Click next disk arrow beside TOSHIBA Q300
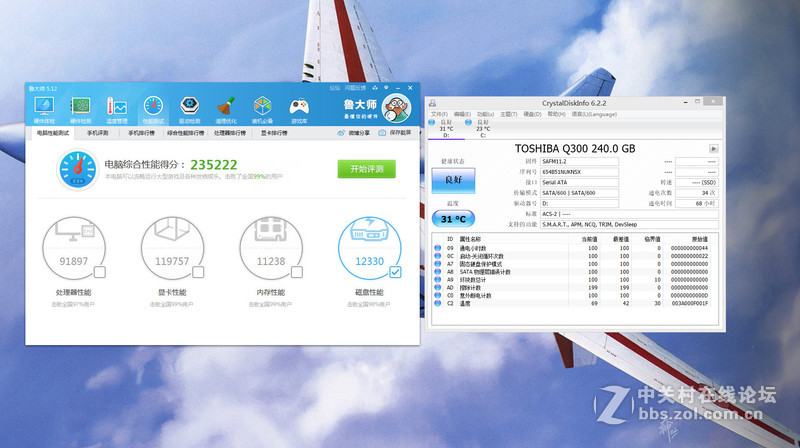Image resolution: width=800 pixels, height=448 pixels. [x=714, y=149]
